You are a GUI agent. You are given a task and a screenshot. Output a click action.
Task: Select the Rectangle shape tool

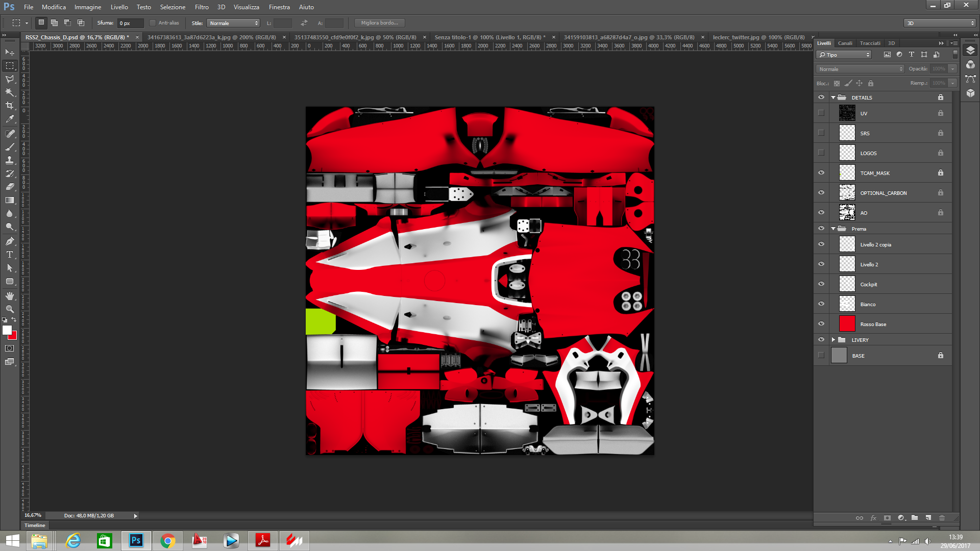click(10, 281)
